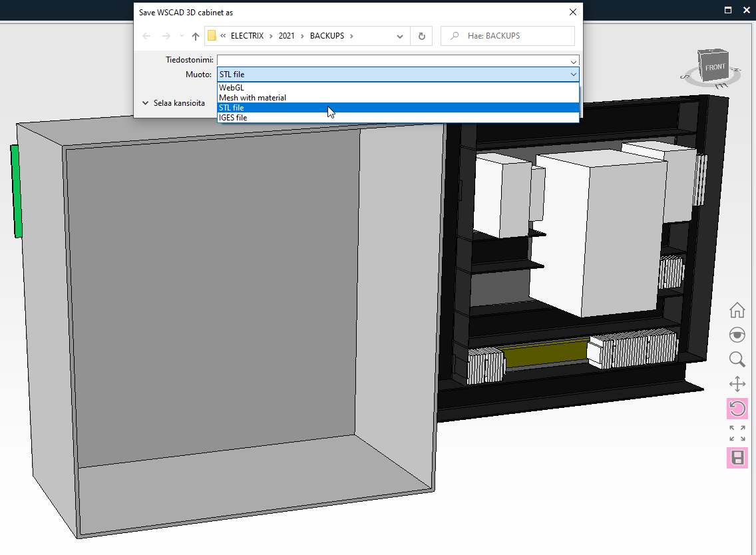Image resolution: width=756 pixels, height=555 pixels.
Task: Go up one folder level
Action: [195, 36]
